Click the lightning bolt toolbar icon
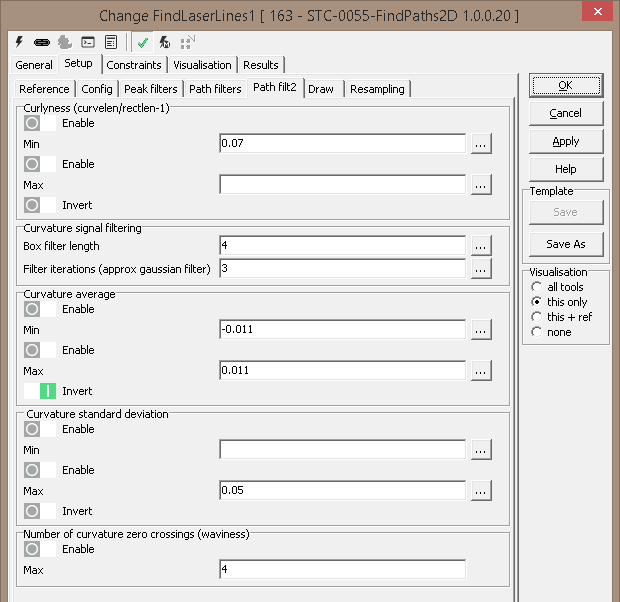Image resolution: width=620 pixels, height=602 pixels. pos(19,42)
